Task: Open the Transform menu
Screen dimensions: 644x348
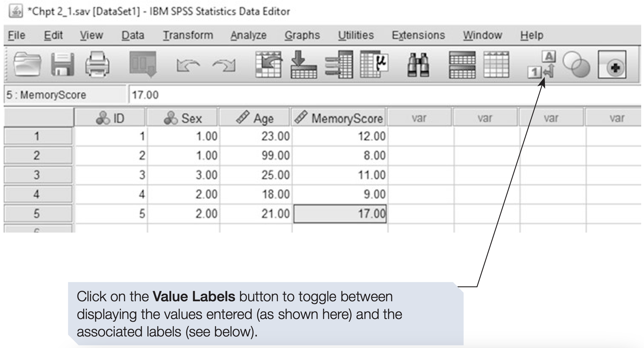Action: tap(188, 35)
